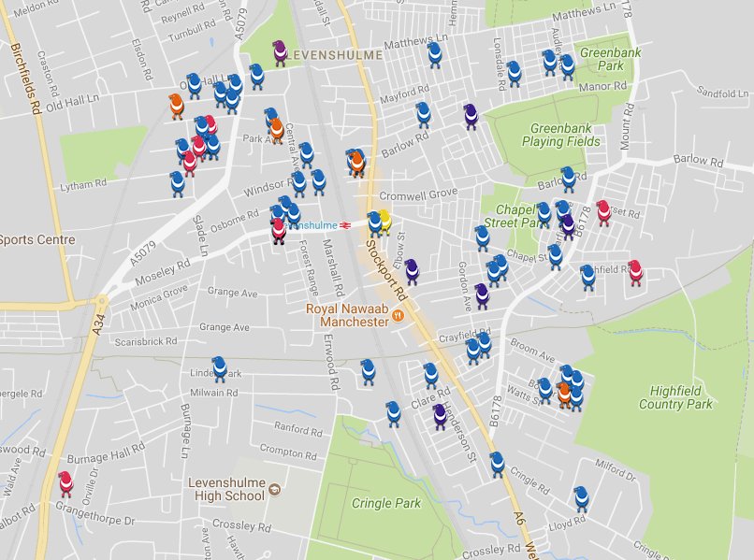The image size is (754, 560).
Task: Click the Sports Centre label
Action: pyautogui.click(x=37, y=239)
